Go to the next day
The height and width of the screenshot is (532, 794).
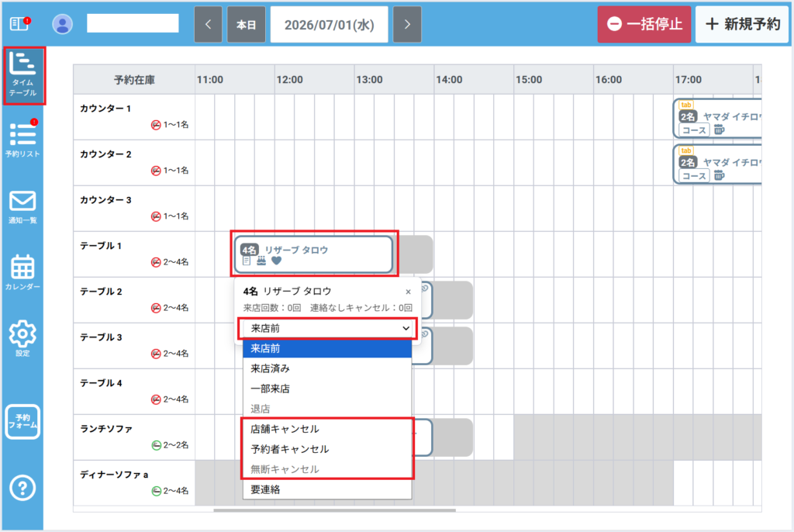(x=407, y=24)
